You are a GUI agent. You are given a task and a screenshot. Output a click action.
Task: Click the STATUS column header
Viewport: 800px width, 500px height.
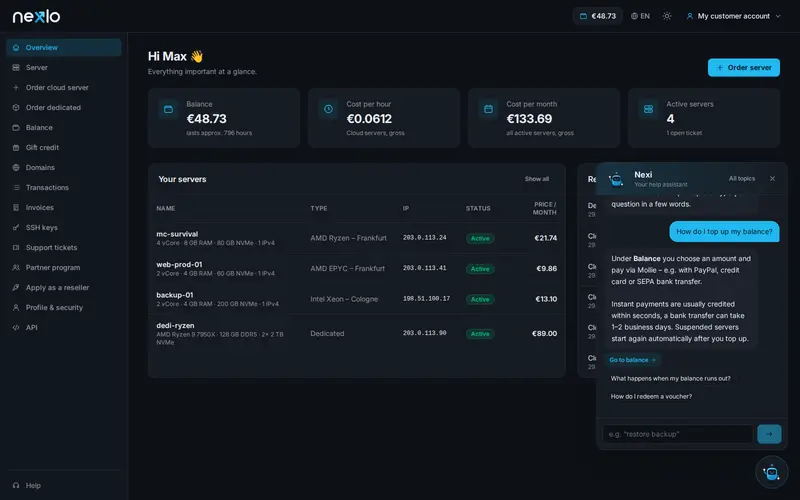click(478, 209)
